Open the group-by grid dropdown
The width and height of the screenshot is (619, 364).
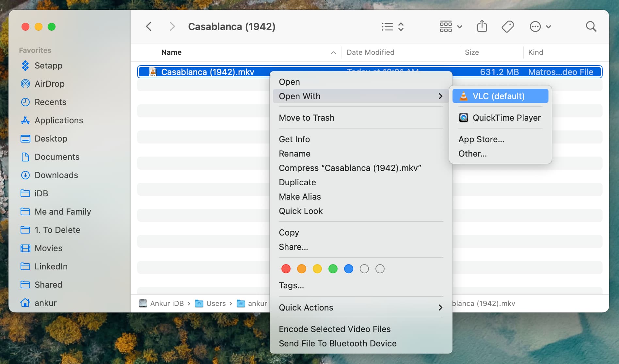[451, 26]
